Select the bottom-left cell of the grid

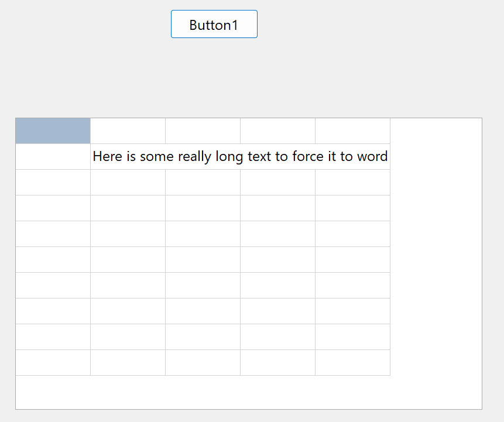pyautogui.click(x=53, y=362)
